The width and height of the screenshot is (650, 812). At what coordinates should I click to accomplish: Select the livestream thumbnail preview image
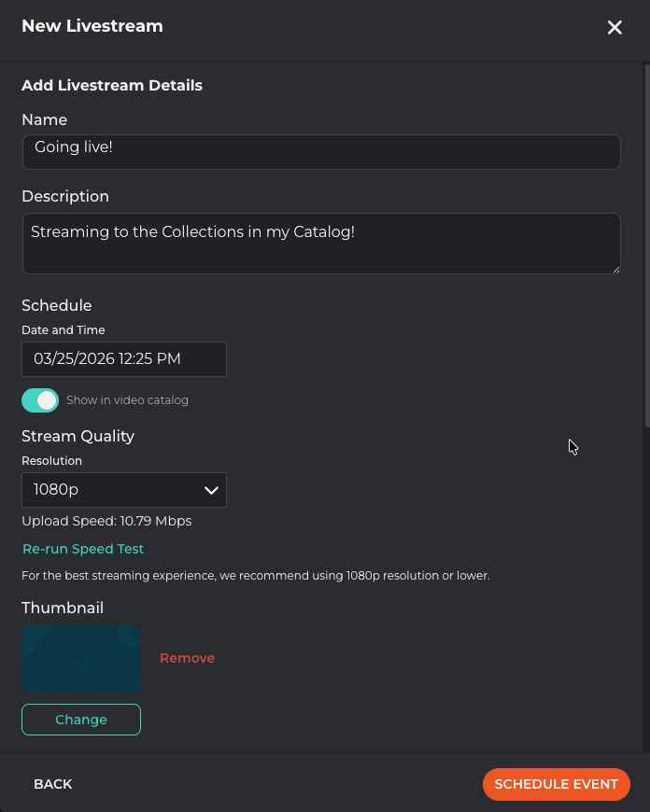[81, 658]
